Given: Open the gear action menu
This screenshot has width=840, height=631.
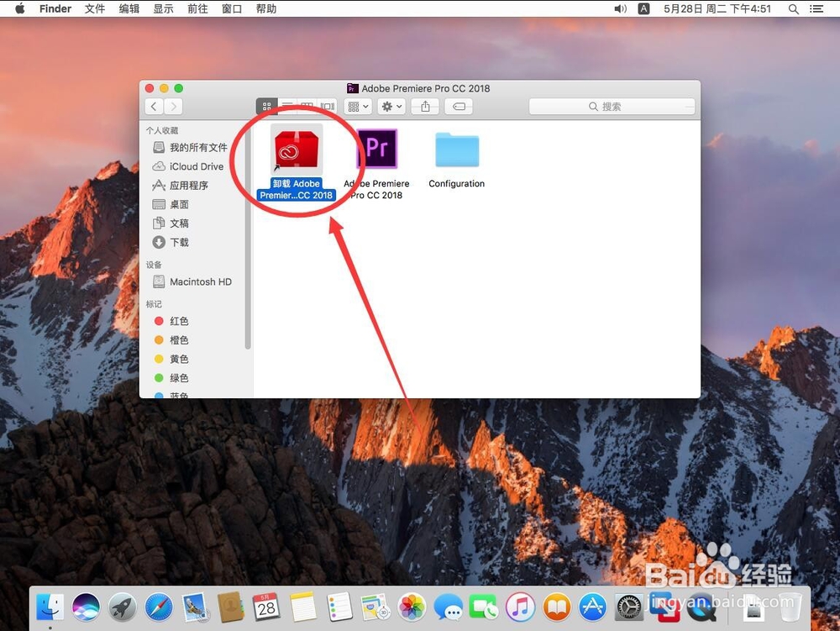Looking at the screenshot, I should (391, 107).
